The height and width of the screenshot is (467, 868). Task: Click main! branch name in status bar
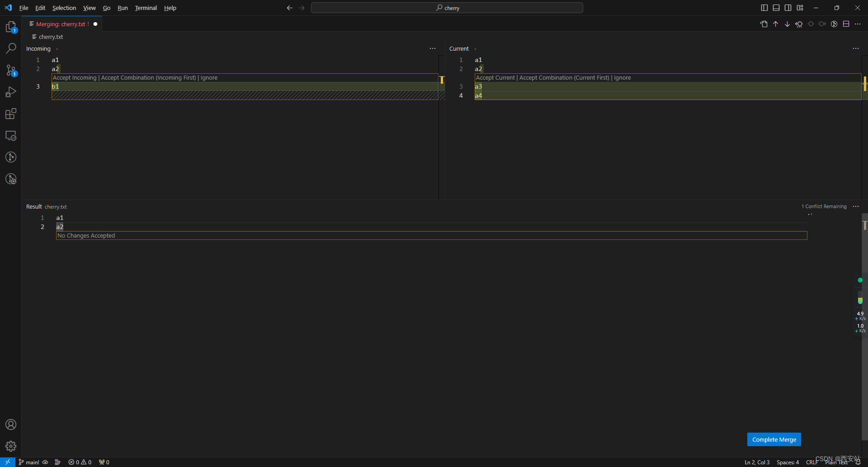[x=29, y=462]
